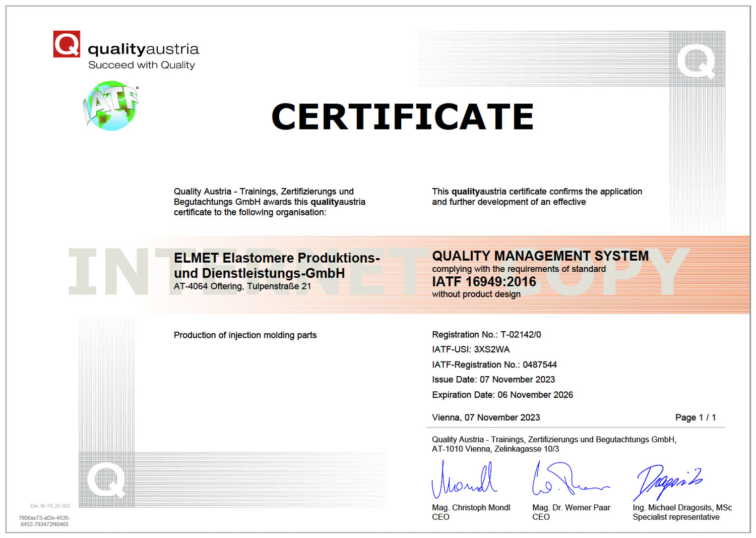Click document ID '7806ac73-af2e-4535-'

[44, 518]
